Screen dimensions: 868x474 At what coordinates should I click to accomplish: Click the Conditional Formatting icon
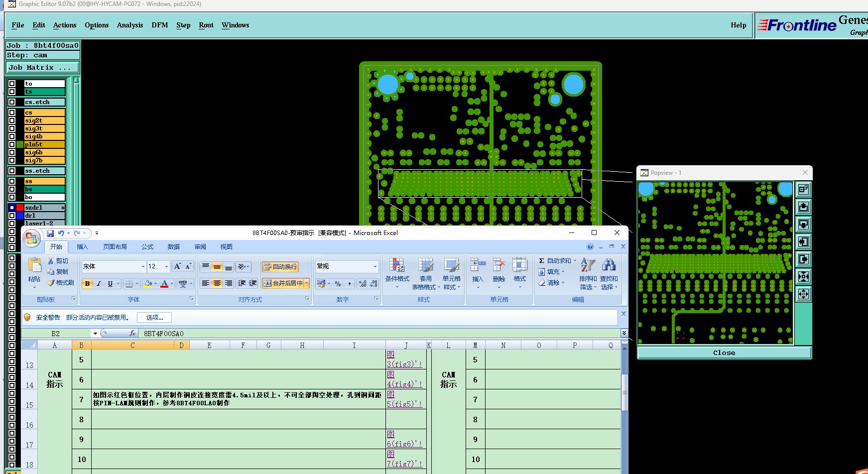tap(397, 265)
